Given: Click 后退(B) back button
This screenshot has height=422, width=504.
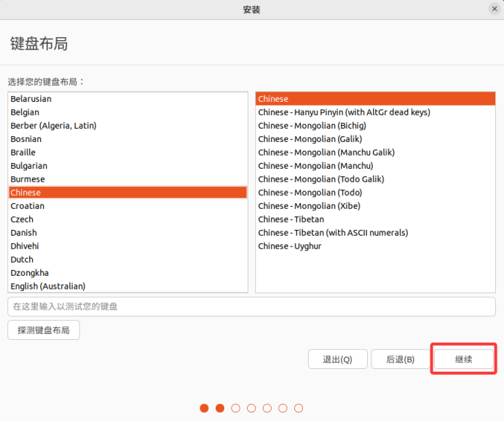Looking at the screenshot, I should [x=401, y=359].
